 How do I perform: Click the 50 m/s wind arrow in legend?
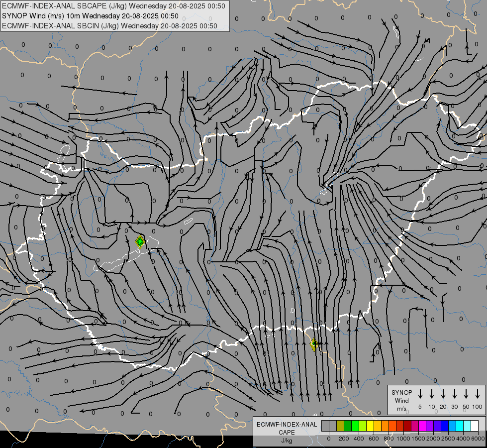coord(466,394)
